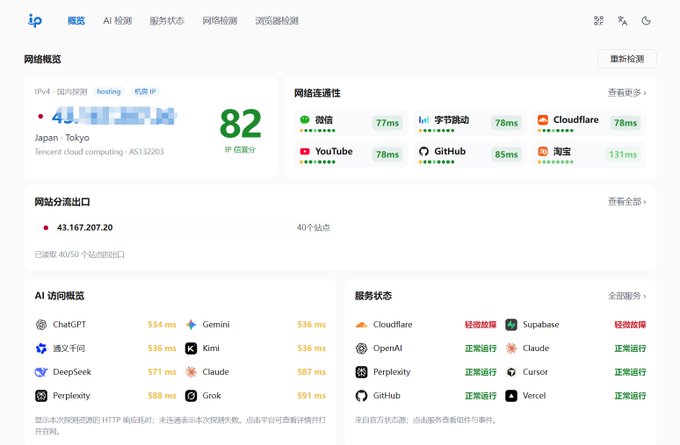Screen dimensions: 680x445
Task: Click the 131ms Taobao latency badge
Action: (623, 154)
